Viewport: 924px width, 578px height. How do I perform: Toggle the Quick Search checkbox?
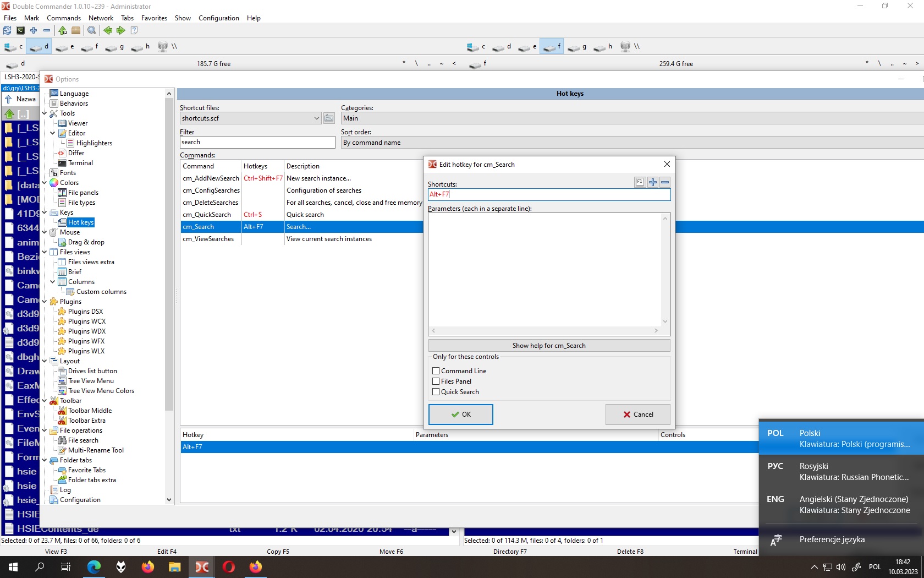[x=436, y=392]
